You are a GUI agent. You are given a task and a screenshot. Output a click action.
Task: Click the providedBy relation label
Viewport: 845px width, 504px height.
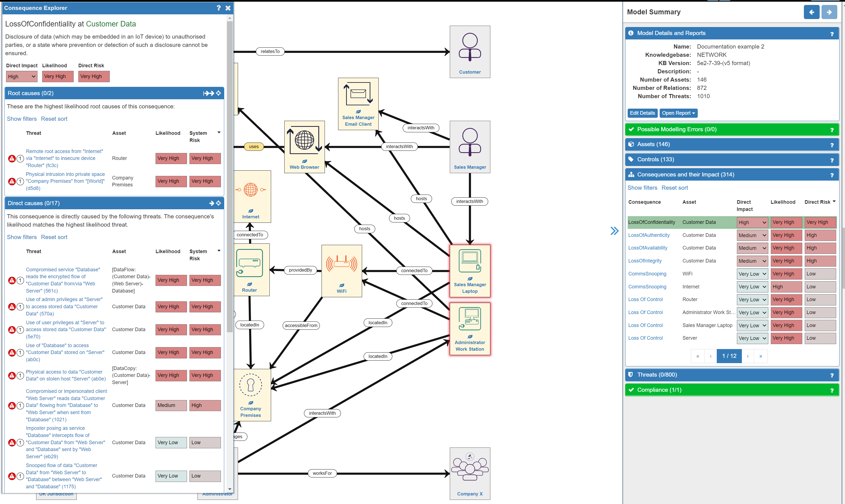[x=300, y=270]
